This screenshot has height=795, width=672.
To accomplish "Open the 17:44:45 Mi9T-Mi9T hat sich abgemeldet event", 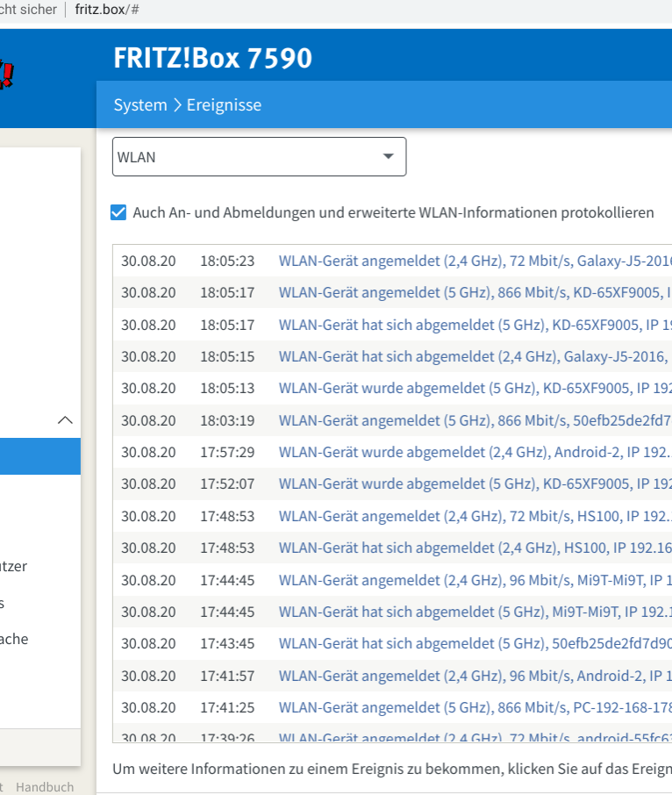I will [x=475, y=612].
